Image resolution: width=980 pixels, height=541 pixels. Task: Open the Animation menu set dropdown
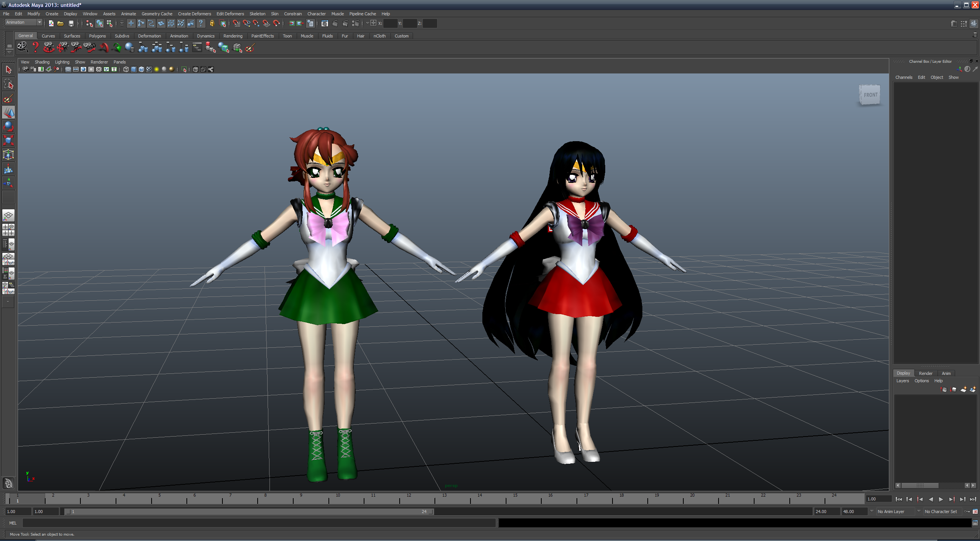point(23,23)
